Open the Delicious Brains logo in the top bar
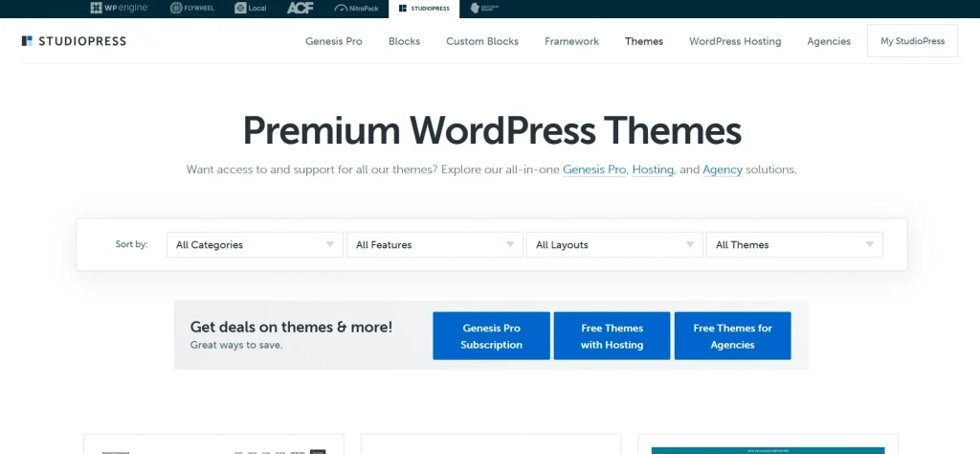The width and height of the screenshot is (980, 454). (484, 8)
